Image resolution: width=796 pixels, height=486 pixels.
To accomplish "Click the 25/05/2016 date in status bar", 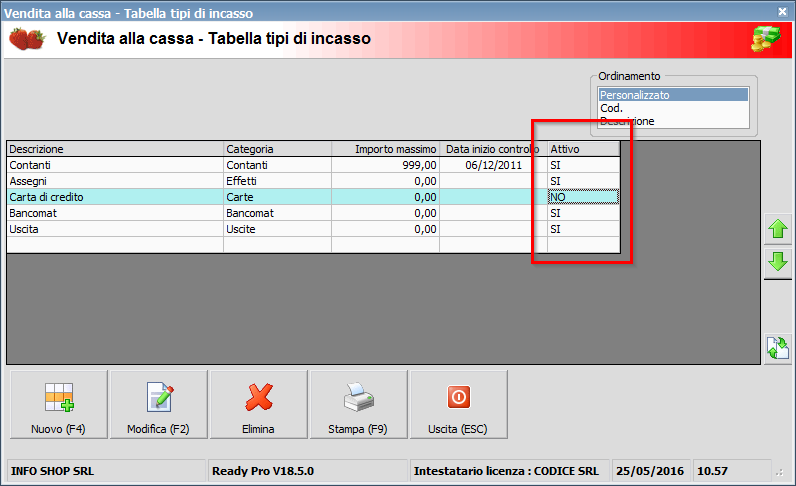I will click(x=650, y=471).
